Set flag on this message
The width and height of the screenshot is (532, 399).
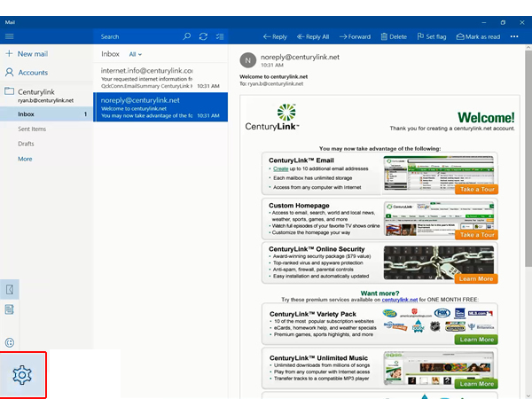[x=432, y=36]
